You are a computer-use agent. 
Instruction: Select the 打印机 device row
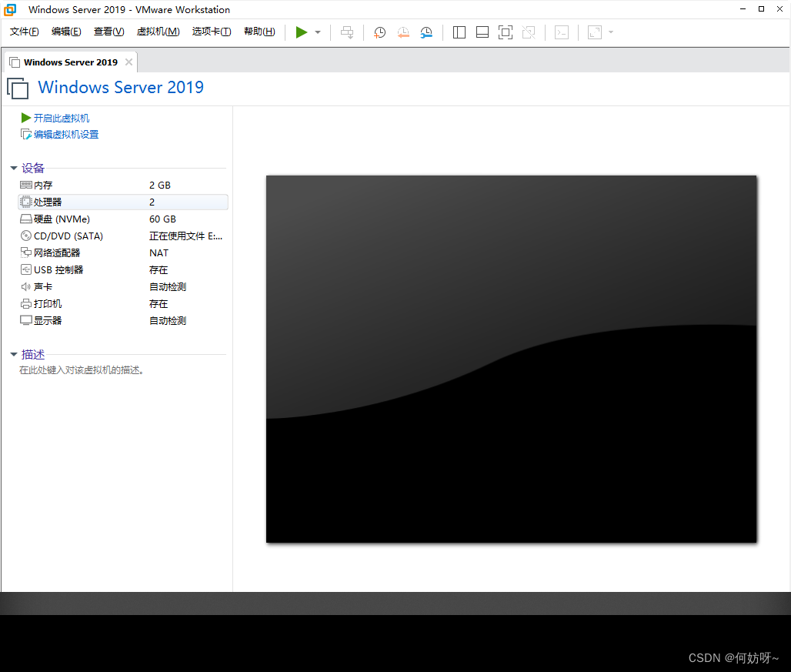[x=122, y=304]
